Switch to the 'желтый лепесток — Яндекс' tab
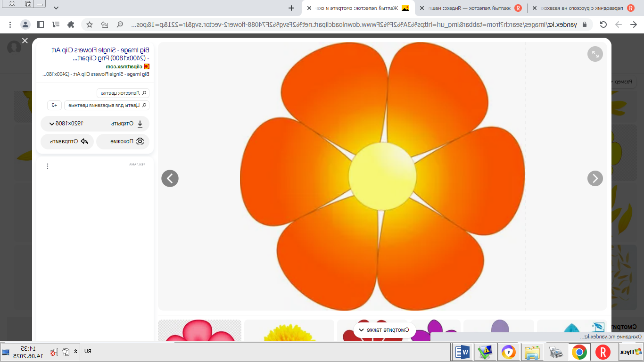644x362 pixels. [471, 8]
